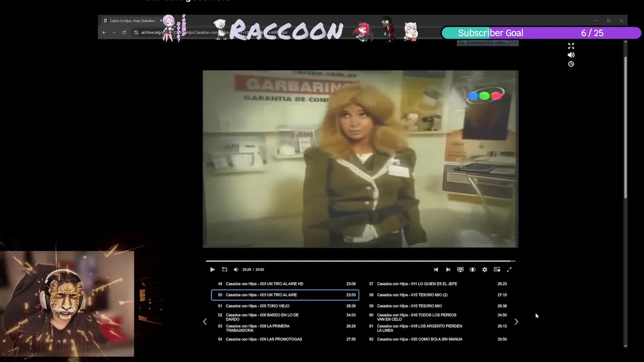Play item 62 COMO BOLA SIN MANIJA
The height and width of the screenshot is (362, 644).
(437, 339)
